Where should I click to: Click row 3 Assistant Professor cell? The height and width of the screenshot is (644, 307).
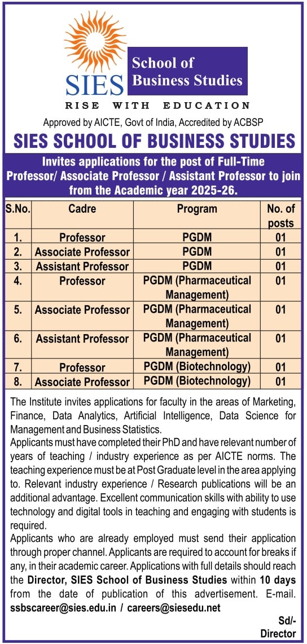click(x=82, y=266)
